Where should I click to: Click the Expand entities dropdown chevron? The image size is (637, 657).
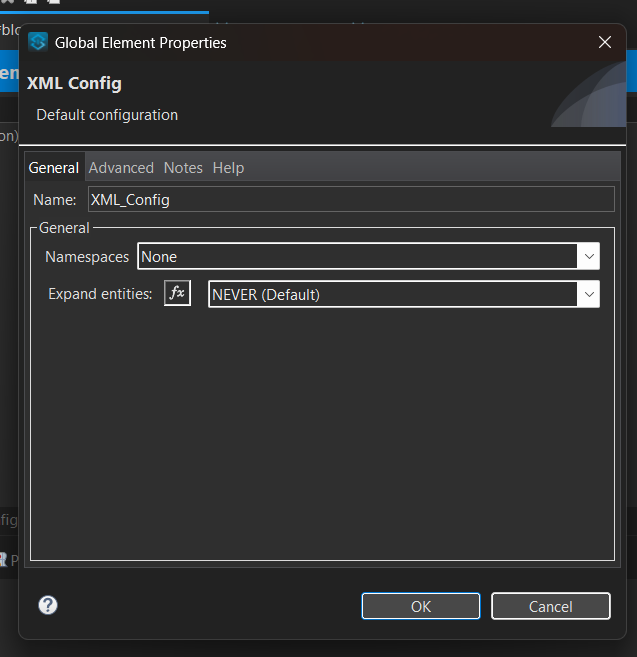pyautogui.click(x=588, y=295)
